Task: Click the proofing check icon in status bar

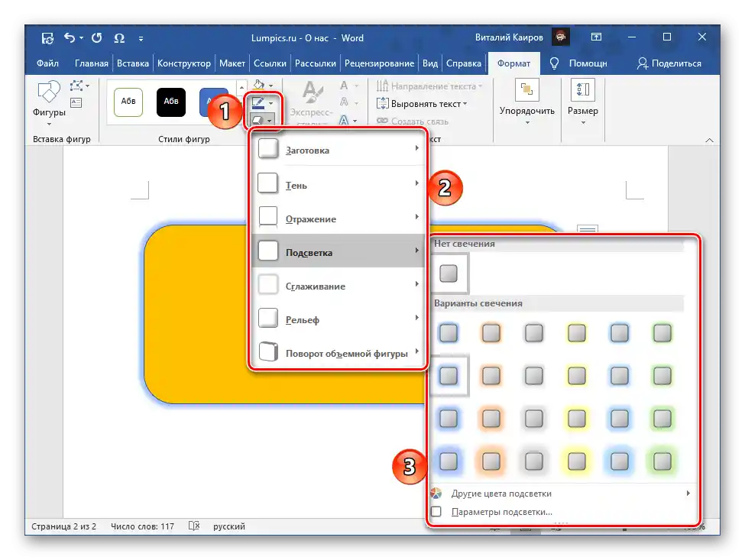Action: tap(194, 526)
